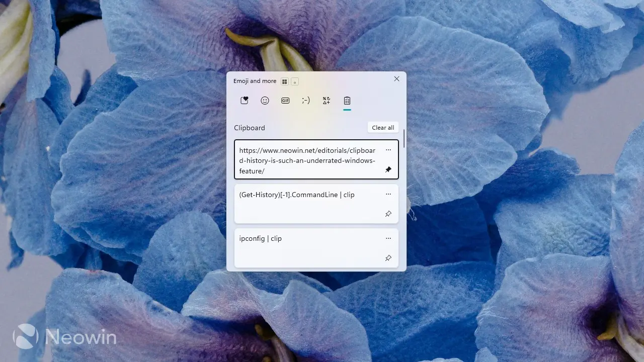Click the clipboard panel scrollbar
Image resolution: width=644 pixels, height=362 pixels.
(404, 138)
